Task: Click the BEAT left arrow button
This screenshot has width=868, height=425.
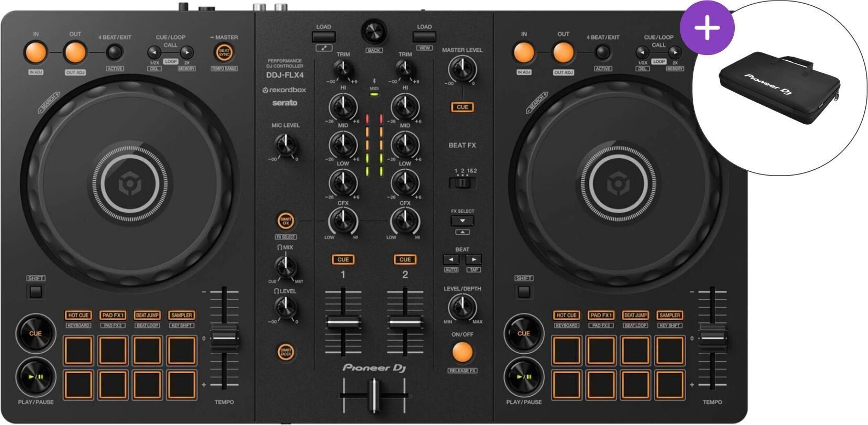Action: 451,259
